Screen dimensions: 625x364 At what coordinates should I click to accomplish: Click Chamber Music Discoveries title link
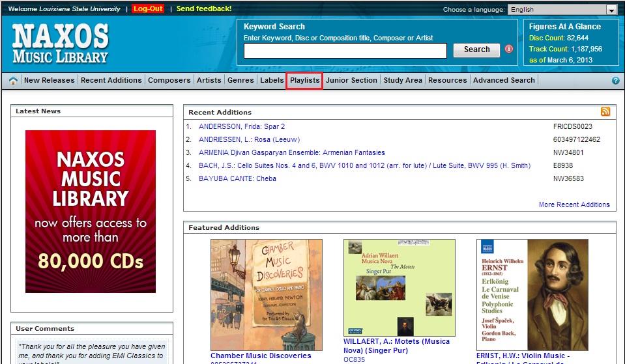tap(261, 356)
